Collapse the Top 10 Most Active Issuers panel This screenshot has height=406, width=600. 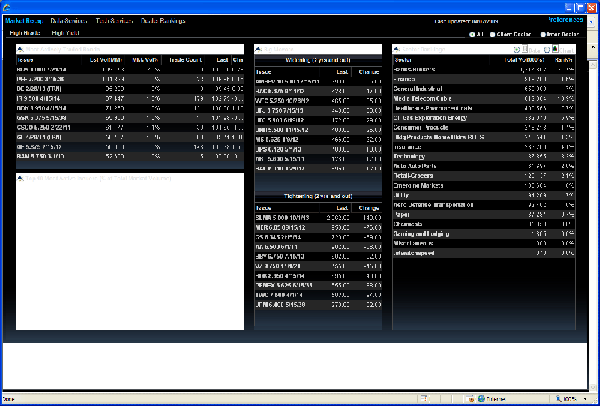pos(19,177)
